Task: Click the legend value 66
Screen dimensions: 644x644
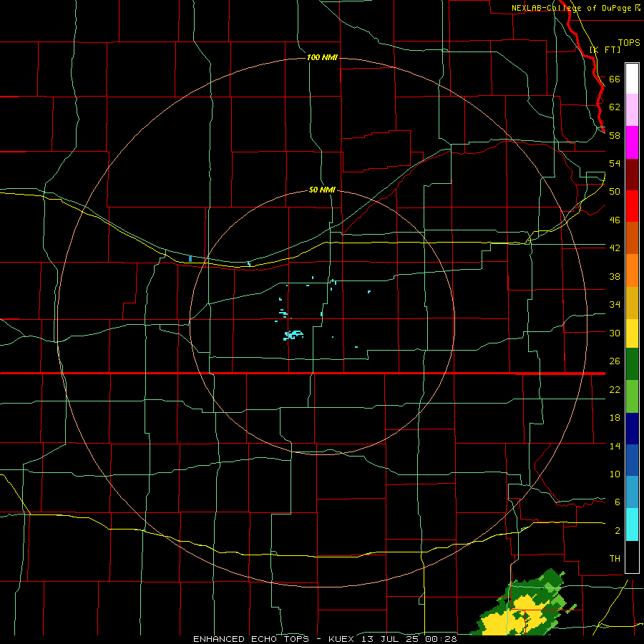Action: point(615,79)
